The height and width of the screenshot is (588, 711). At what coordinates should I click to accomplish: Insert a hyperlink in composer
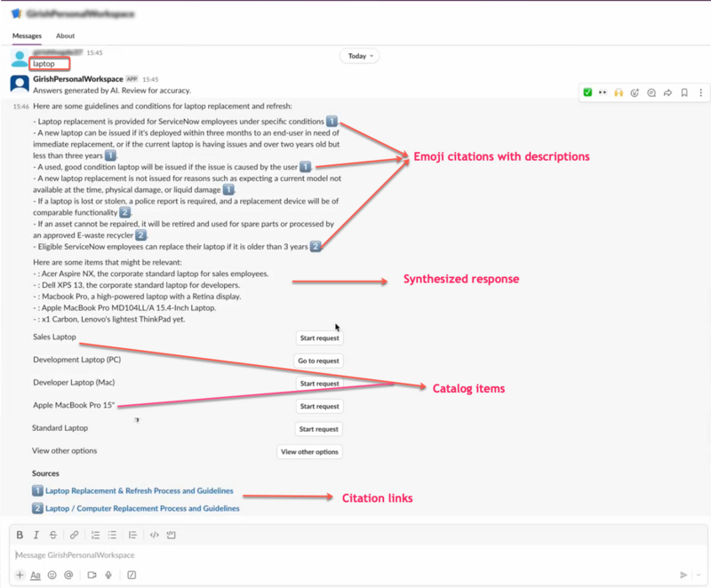[74, 535]
